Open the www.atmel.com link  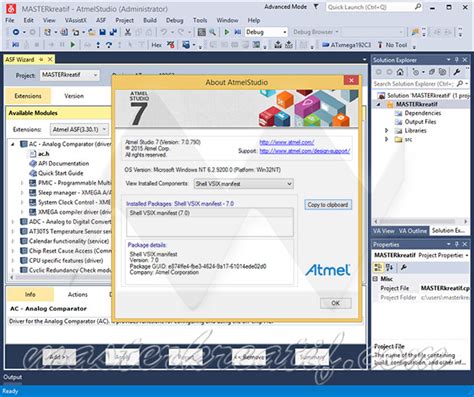(287, 142)
